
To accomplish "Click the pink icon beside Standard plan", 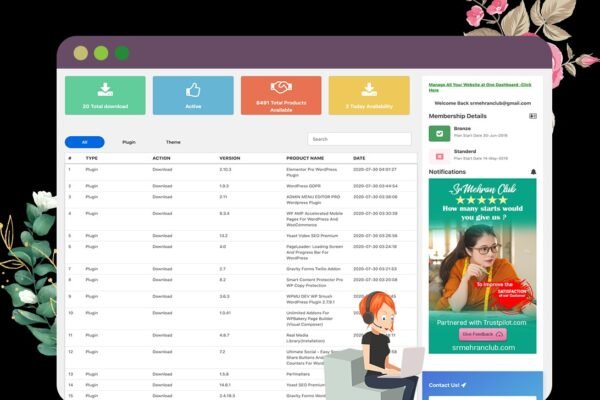I will [x=439, y=156].
